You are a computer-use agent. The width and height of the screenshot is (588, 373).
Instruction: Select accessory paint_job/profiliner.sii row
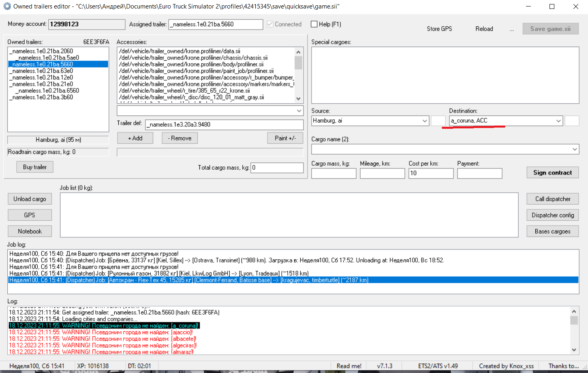click(206, 71)
